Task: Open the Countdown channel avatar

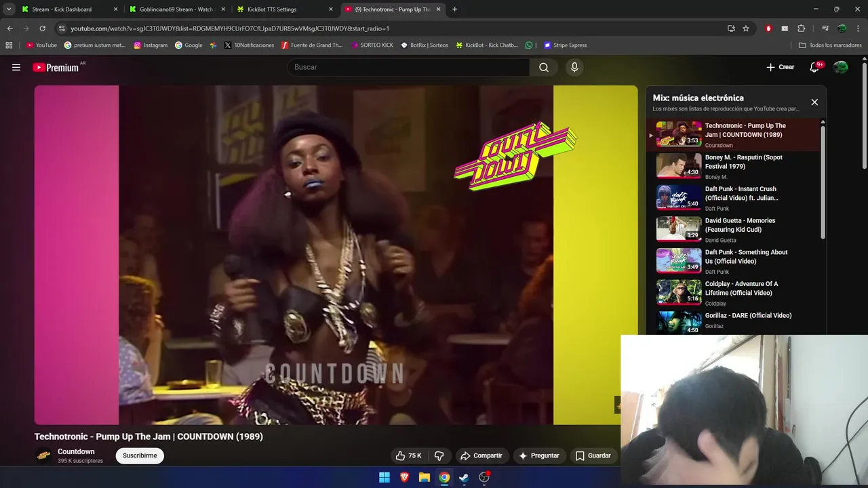Action: (x=43, y=455)
